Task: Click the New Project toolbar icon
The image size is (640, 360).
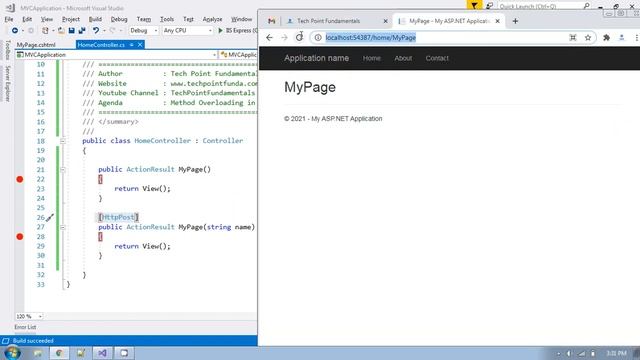Action: [45, 31]
